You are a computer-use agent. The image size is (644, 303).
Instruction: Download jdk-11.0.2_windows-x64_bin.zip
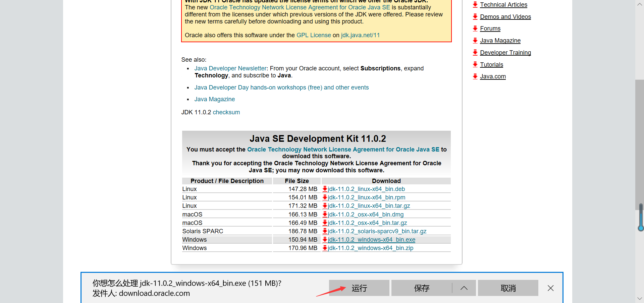(371, 248)
